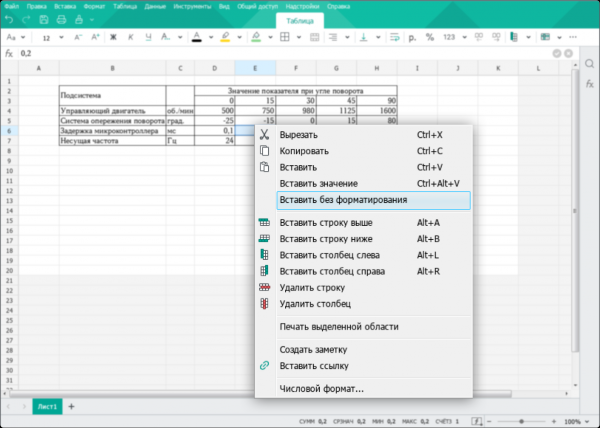Viewport: 600px width, 428px height.
Task: Open the font size 12 dropdown
Action: [x=62, y=37]
